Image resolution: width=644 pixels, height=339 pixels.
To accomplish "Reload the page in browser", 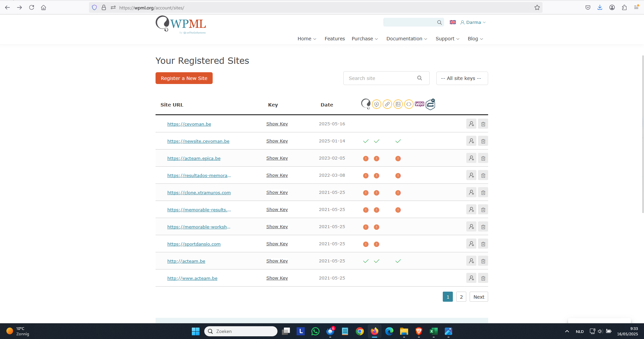I will pos(32,7).
